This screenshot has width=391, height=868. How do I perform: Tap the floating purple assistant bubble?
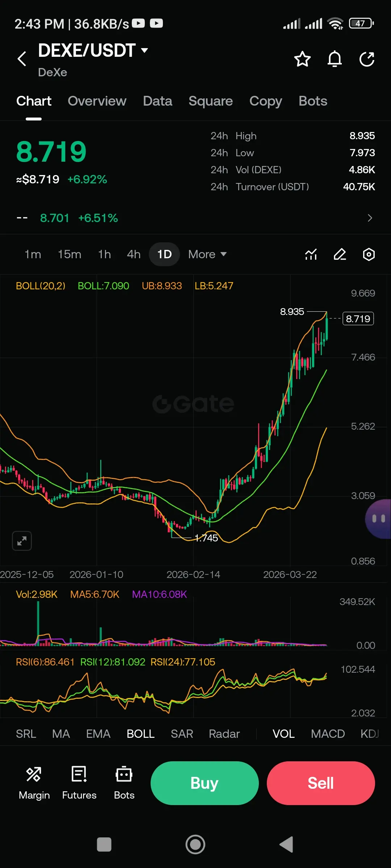pos(379,519)
